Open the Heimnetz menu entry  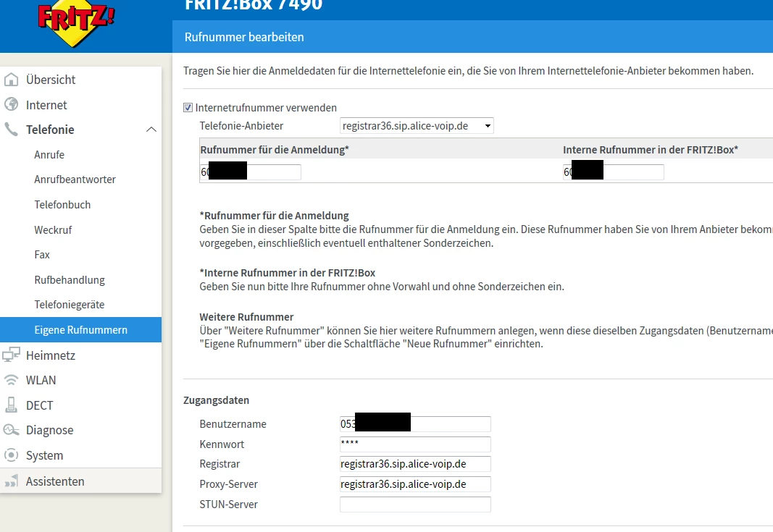[x=51, y=355]
